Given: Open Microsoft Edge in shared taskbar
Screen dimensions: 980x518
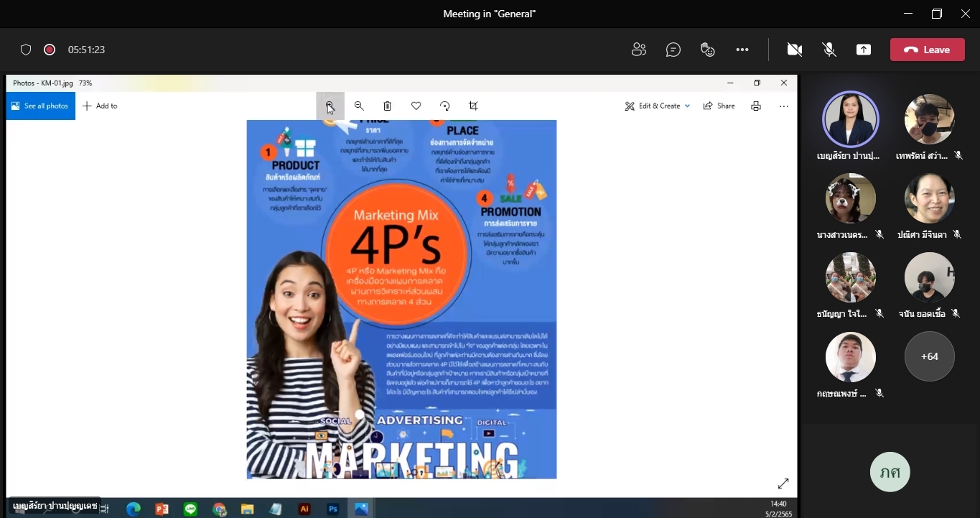Looking at the screenshot, I should (x=134, y=509).
